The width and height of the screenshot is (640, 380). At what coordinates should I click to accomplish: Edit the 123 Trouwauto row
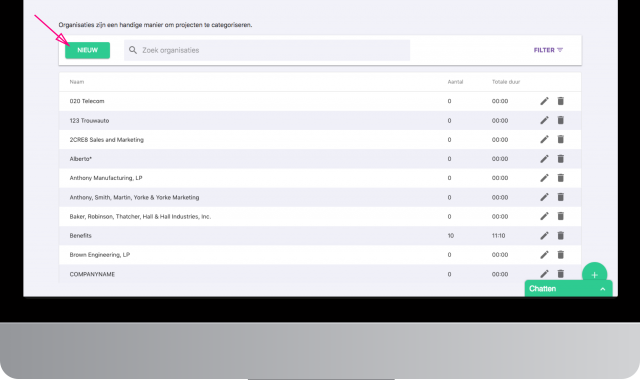[544, 120]
